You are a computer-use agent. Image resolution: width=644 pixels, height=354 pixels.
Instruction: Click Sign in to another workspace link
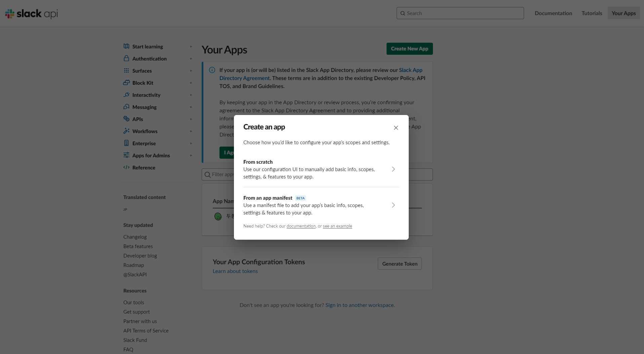[360, 305]
